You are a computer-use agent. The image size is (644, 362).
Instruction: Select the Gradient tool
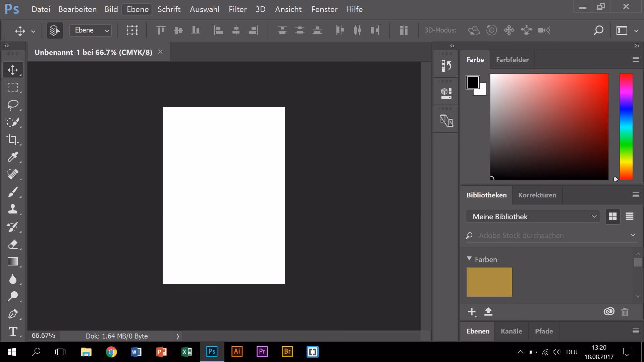[13, 261]
